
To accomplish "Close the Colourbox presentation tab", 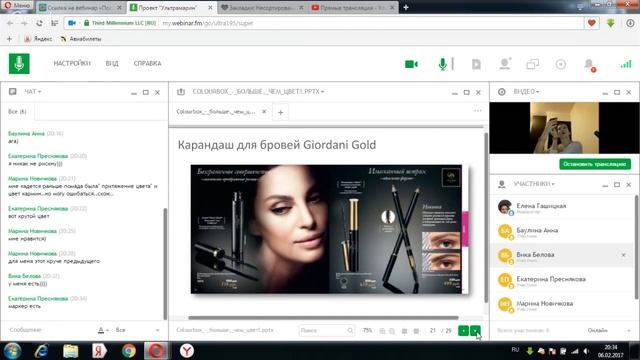I will coord(264,111).
